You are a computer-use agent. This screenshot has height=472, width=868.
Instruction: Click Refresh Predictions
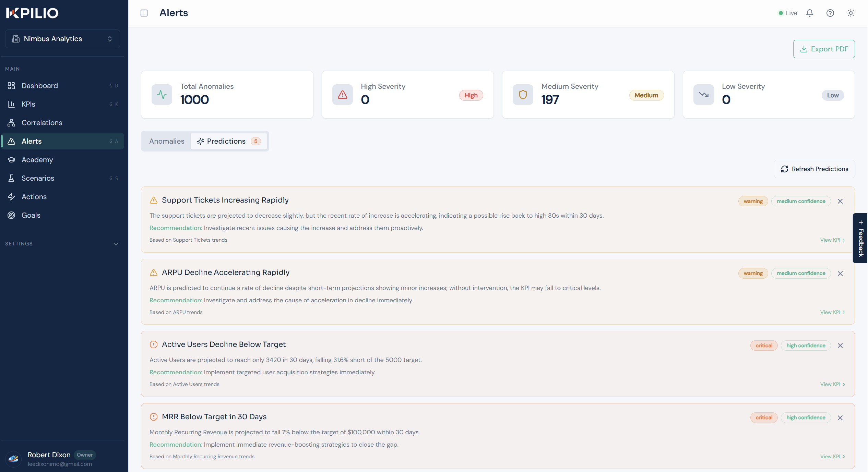pyautogui.click(x=814, y=169)
